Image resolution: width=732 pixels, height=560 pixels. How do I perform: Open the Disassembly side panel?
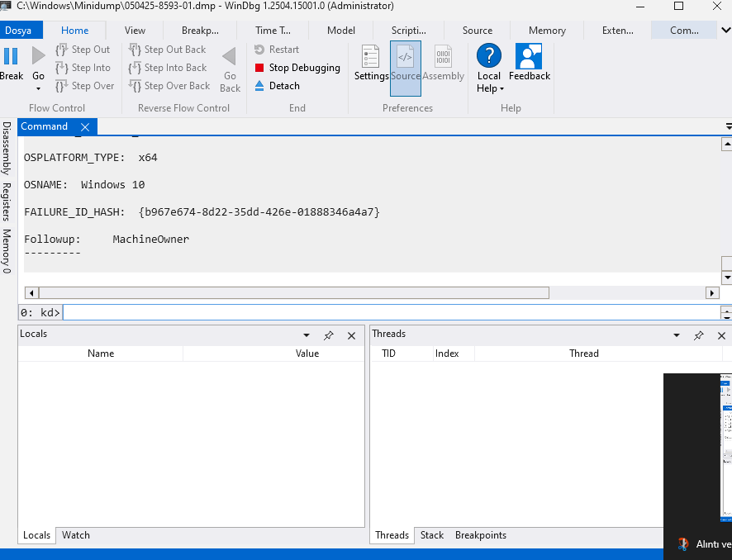tap(7, 149)
